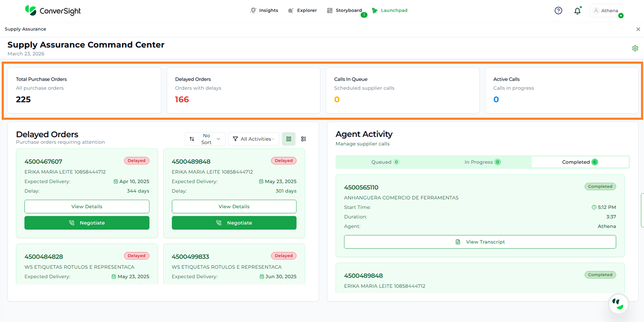View details for order 4500467607

pos(87,206)
